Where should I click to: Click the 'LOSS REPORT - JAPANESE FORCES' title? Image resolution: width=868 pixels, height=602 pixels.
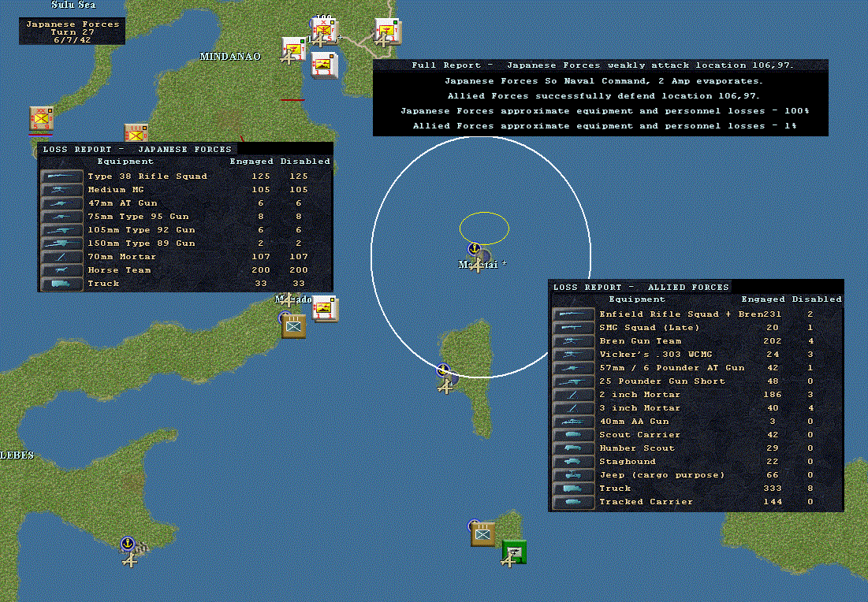coord(137,150)
